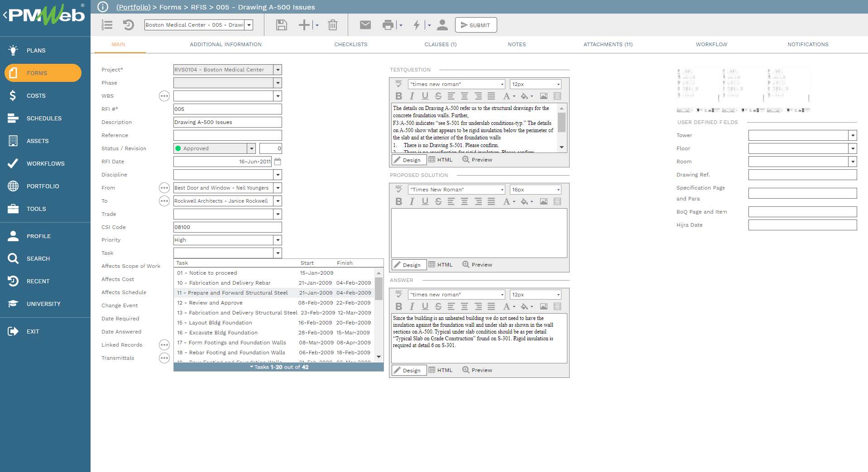This screenshot has width=868, height=472.
Task: Add a new record with plus icon
Action: pos(304,25)
